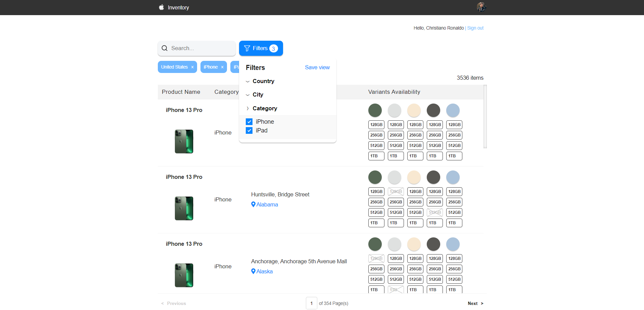Viewport: 644px width, 310px height.
Task: Click Save view link
Action: click(317, 67)
